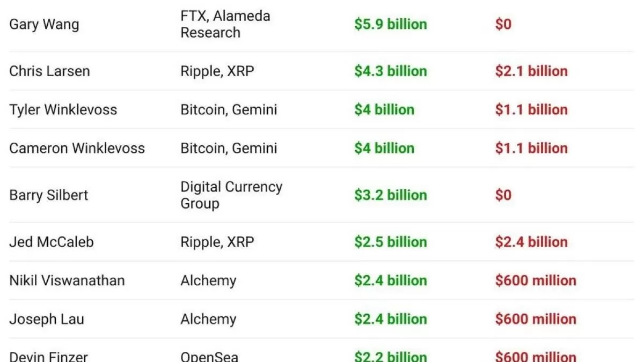Click the Digital Currency Group cell
The height and width of the screenshot is (362, 644).
pos(231,195)
